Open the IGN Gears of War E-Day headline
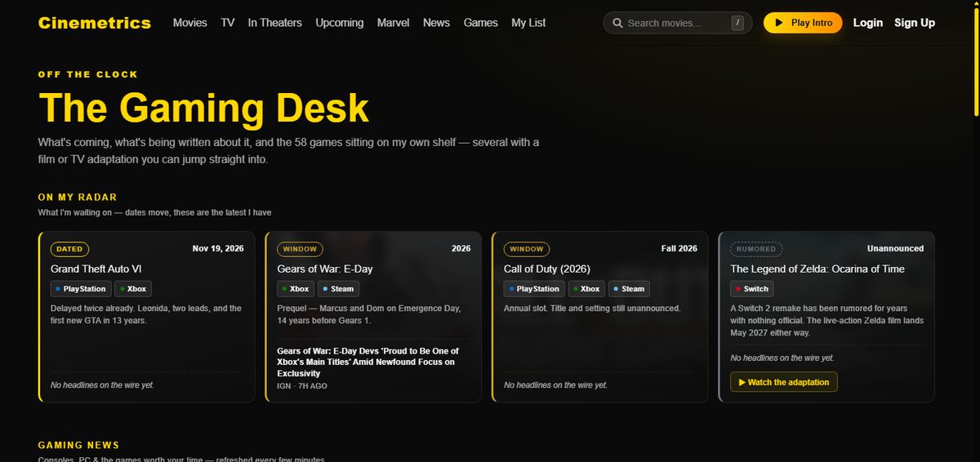This screenshot has width=980, height=462. 367,362
